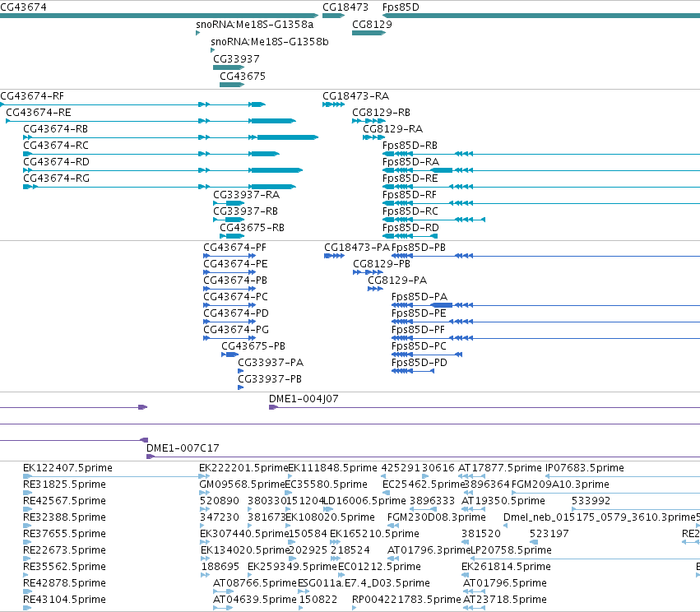Open snoRNA:Me18S-G1358b feature label
The height and width of the screenshot is (612, 700).
click(x=270, y=42)
